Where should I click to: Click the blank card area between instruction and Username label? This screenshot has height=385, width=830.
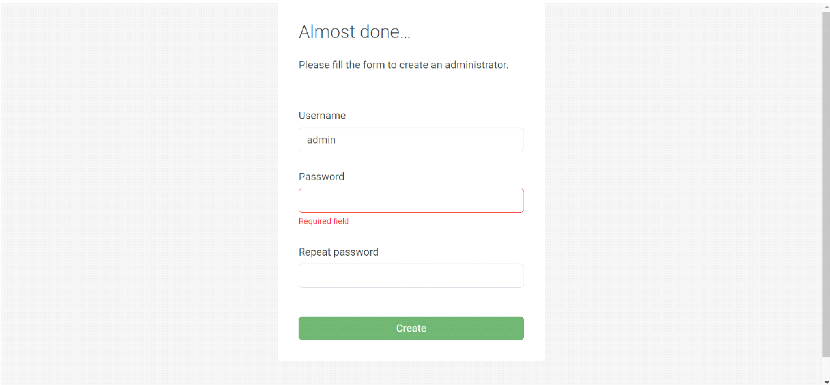[411, 90]
